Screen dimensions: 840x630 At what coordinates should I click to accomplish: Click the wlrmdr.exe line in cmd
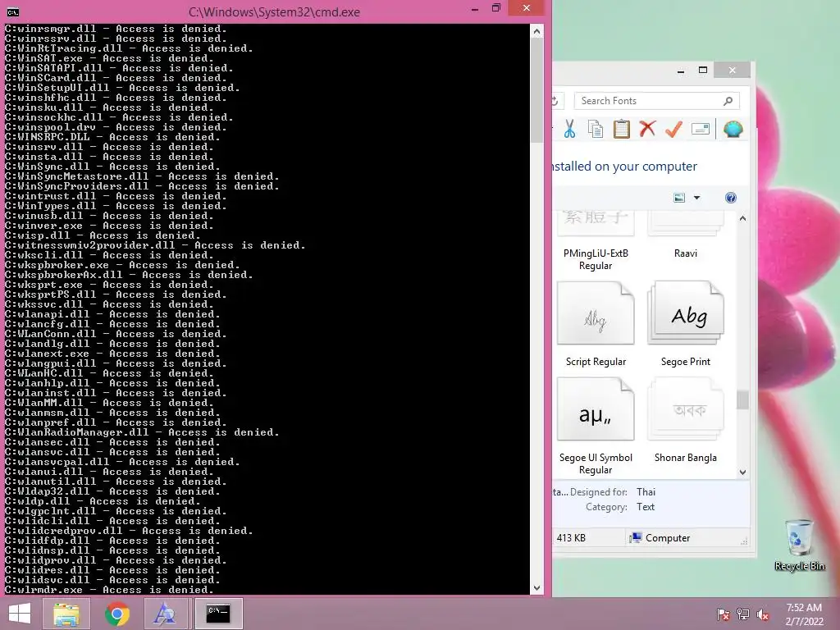[109, 590]
